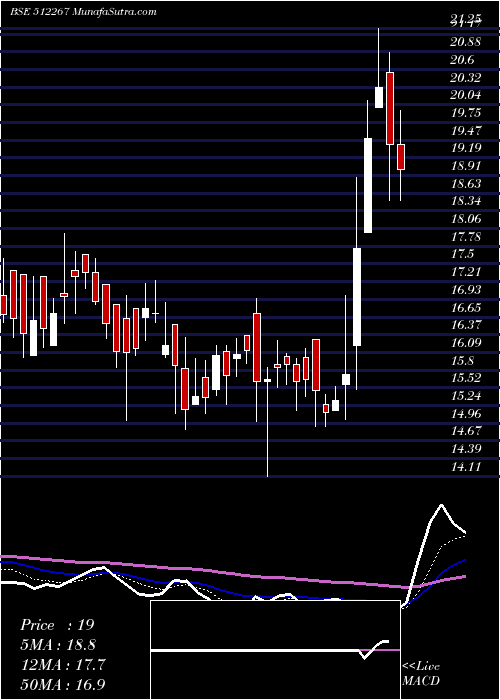Click the 17.78 price axis label
The width and height of the screenshot is (500, 700).
(x=466, y=237)
